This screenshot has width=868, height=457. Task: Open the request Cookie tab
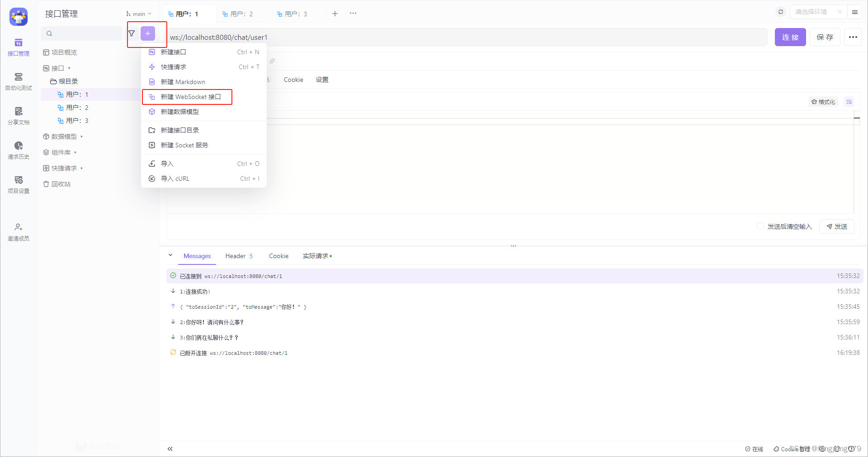(x=293, y=80)
